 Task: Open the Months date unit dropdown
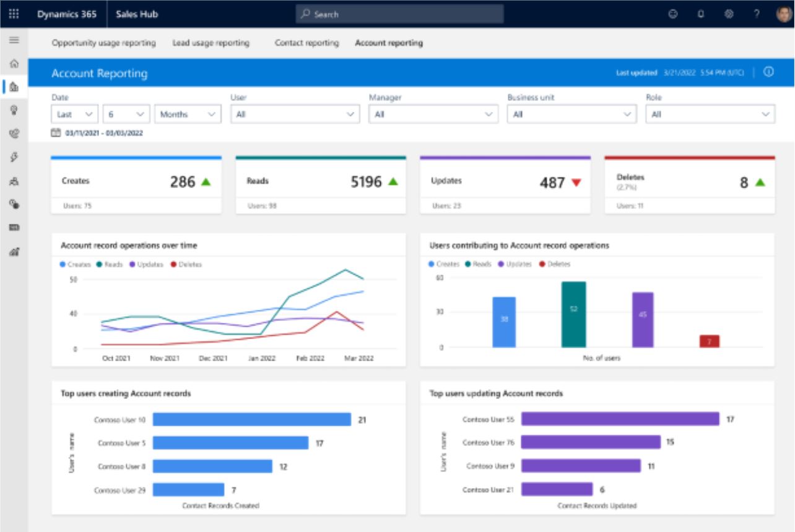click(x=188, y=114)
